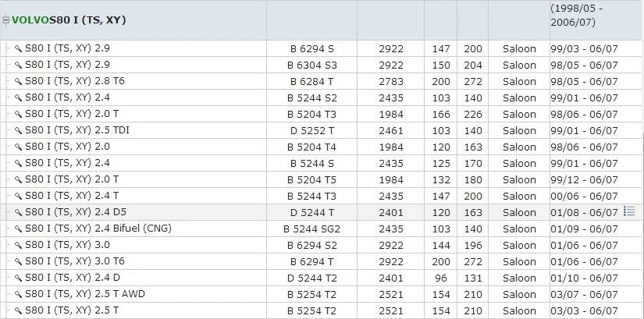644x319 pixels.
Task: Click date range 99/12 - 06/07
Action: pyautogui.click(x=584, y=180)
